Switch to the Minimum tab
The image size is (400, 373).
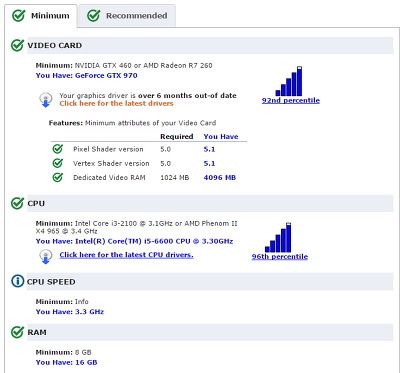[40, 16]
